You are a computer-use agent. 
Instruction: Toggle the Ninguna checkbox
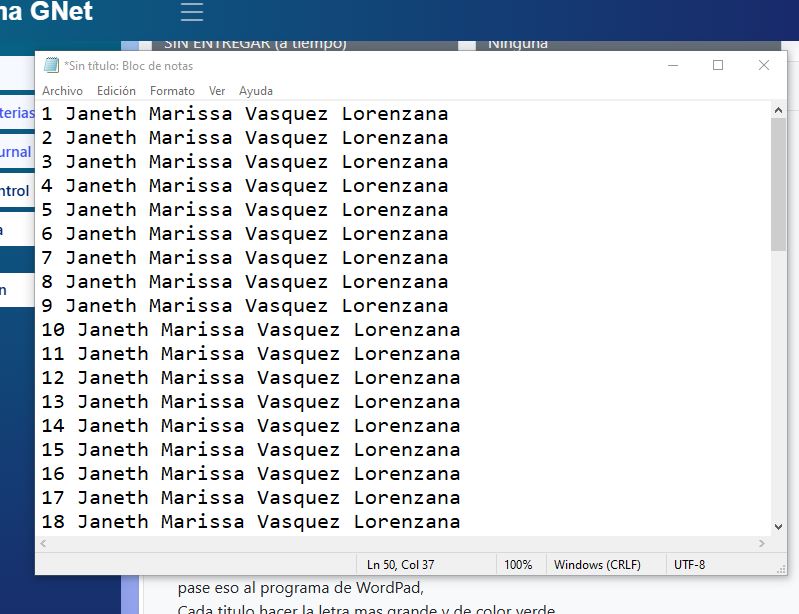pyautogui.click(x=467, y=44)
